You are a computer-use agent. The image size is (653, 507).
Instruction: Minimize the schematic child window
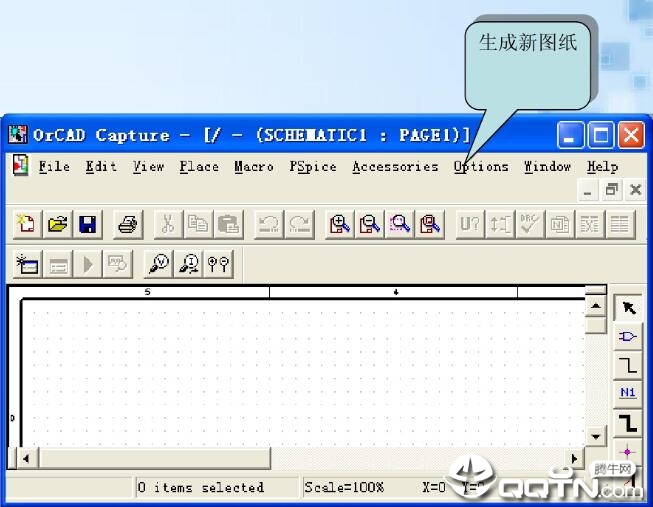pyautogui.click(x=588, y=190)
